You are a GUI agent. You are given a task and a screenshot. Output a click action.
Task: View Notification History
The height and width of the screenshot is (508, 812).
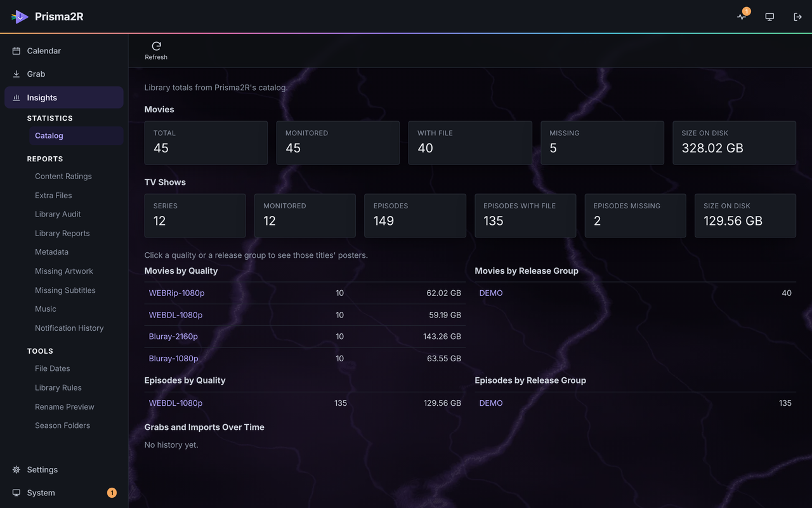[x=69, y=328]
